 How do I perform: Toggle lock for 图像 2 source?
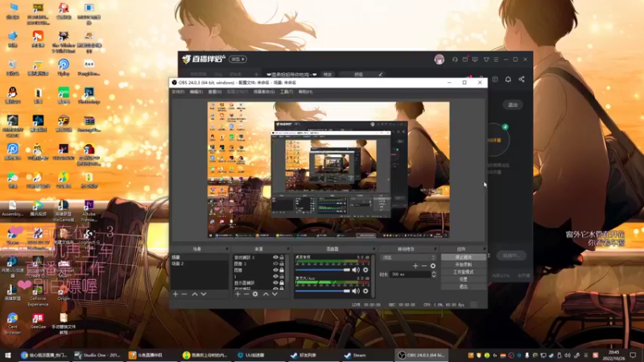[282, 264]
